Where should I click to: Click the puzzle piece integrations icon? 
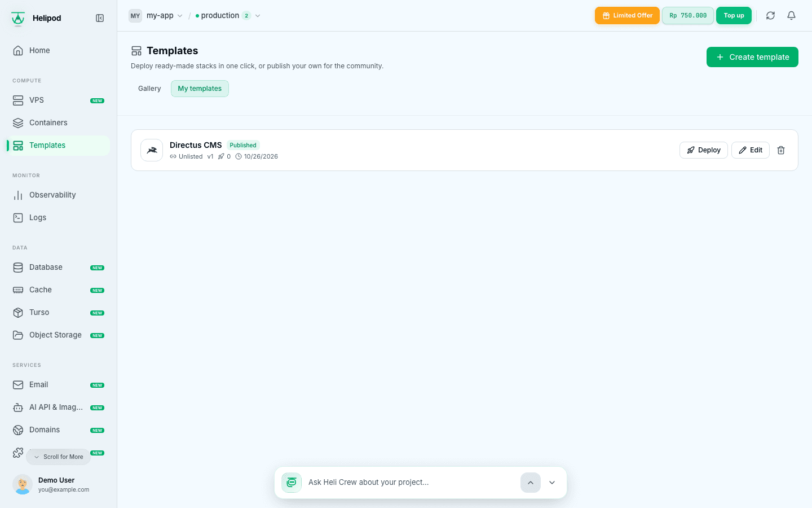[18, 452]
